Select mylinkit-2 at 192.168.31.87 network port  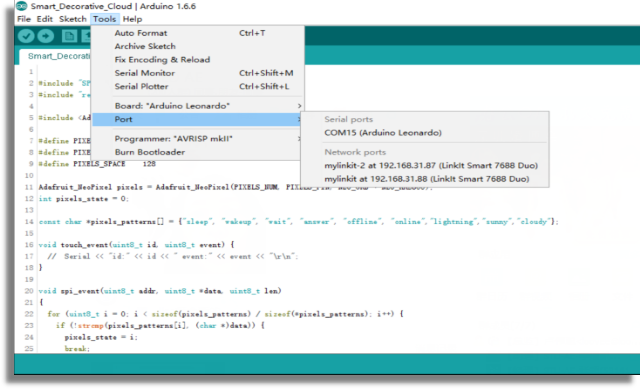425,165
